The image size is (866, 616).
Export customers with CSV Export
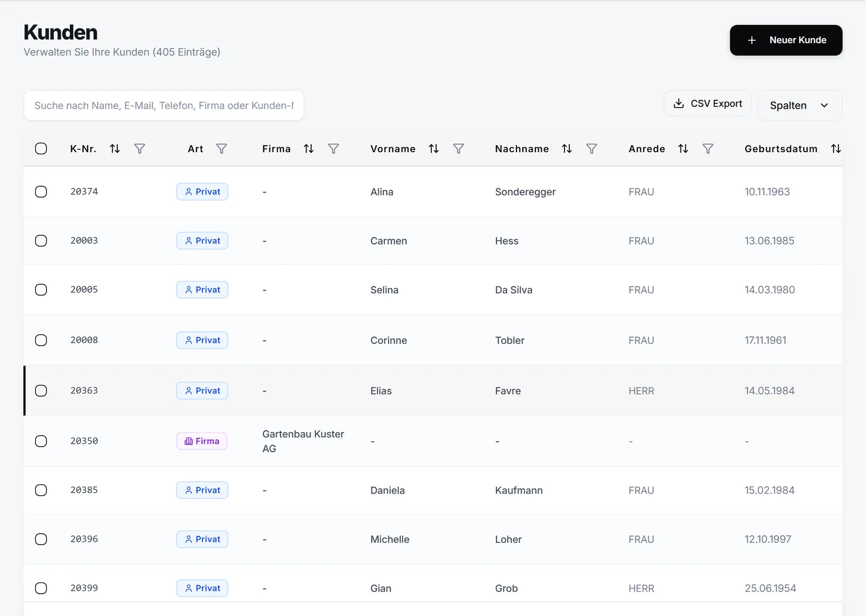point(707,103)
